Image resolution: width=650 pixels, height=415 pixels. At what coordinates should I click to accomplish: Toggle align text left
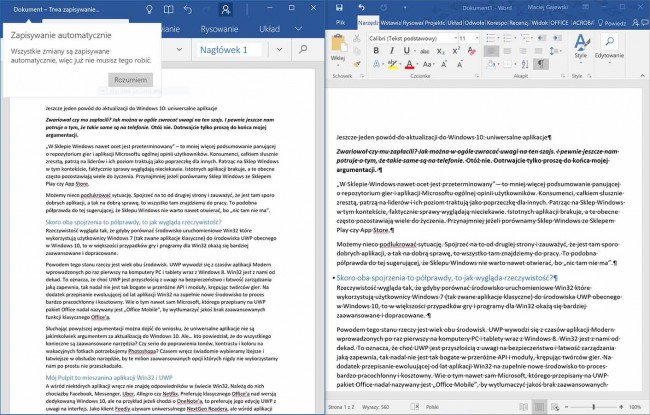pyautogui.click(x=491, y=51)
